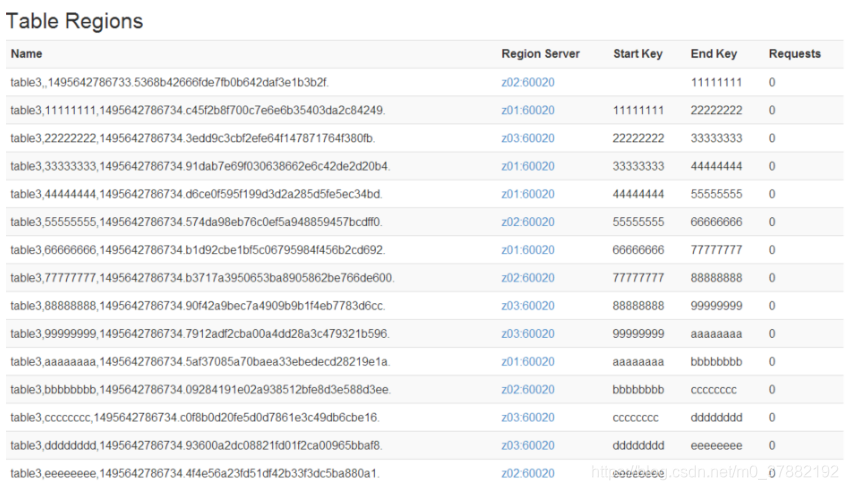
Task: Open z03:60020 link for start key 22222222
Action: (528, 138)
